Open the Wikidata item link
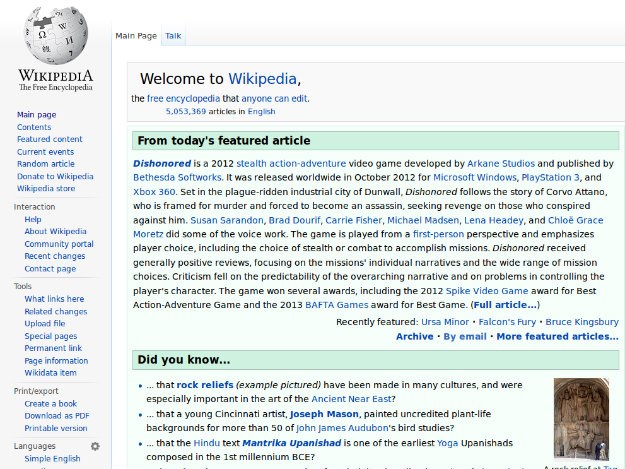The width and height of the screenshot is (625, 469). click(50, 373)
